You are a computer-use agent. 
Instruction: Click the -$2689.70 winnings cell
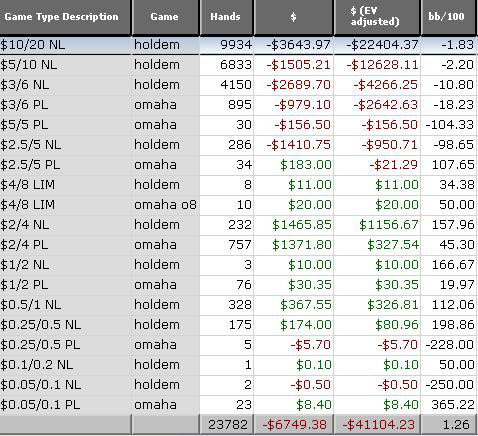pyautogui.click(x=294, y=85)
